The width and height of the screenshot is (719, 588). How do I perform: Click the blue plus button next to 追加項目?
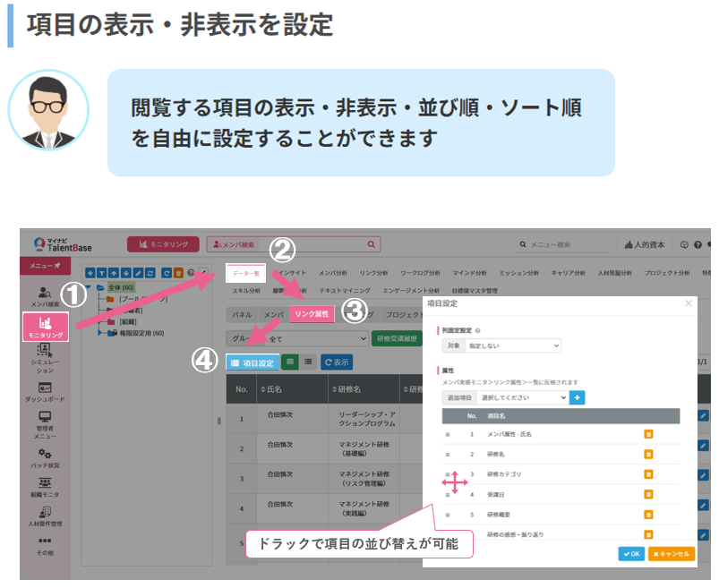pos(577,397)
